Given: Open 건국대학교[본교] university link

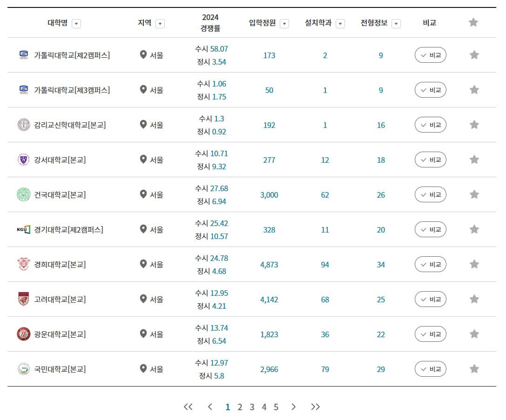Looking at the screenshot, I should 60,195.
